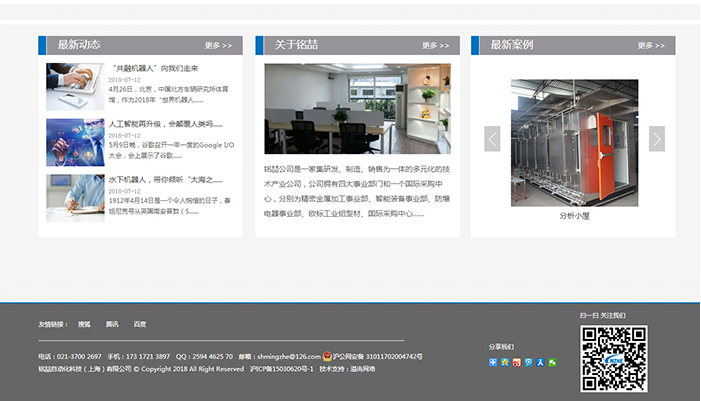The image size is (701, 401).
Task: Share via the red Weibo icon
Action: pos(516,362)
